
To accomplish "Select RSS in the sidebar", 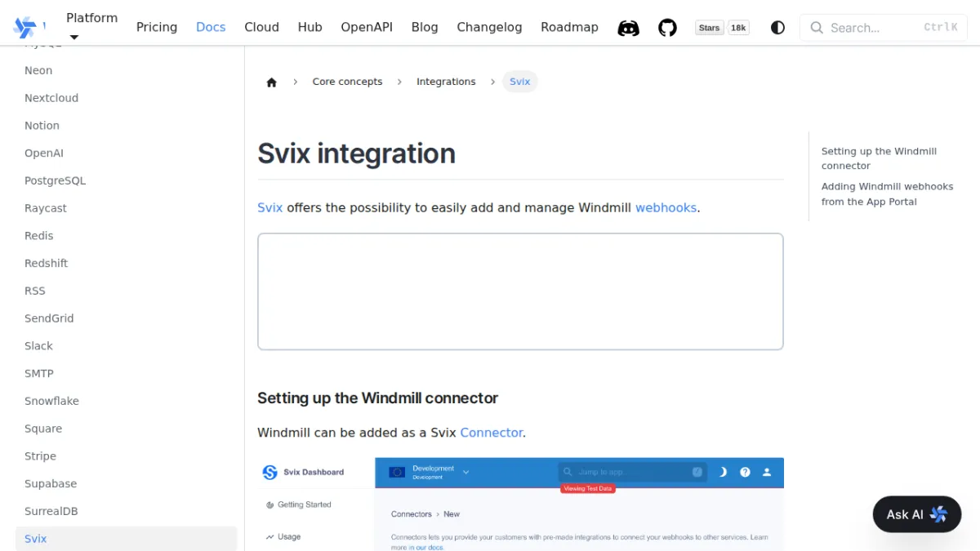I will [x=35, y=291].
